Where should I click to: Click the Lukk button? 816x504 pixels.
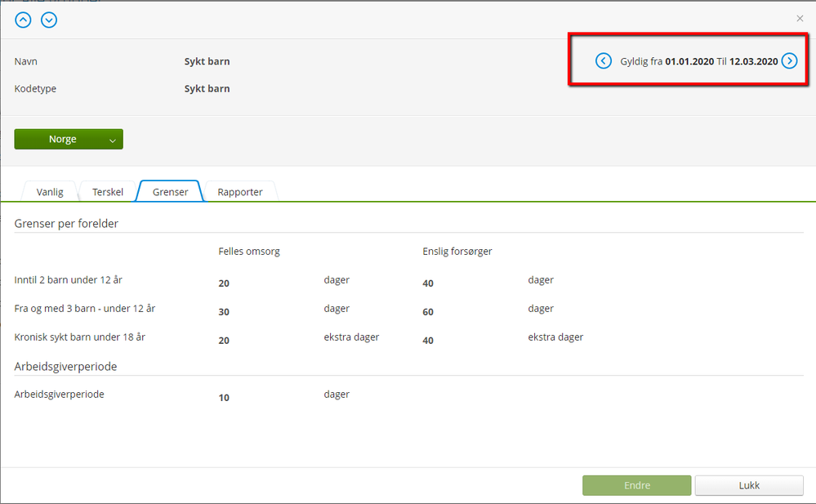(749, 485)
